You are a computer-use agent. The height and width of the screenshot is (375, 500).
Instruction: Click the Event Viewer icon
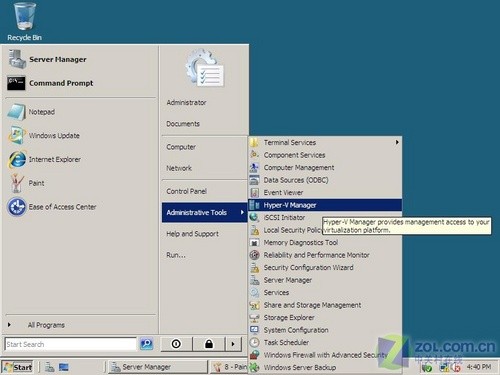click(x=254, y=193)
